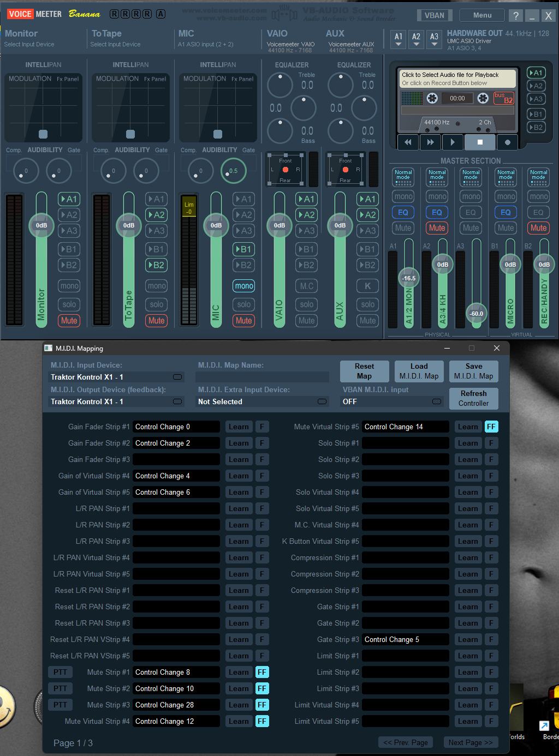Click the MIC strip gate knob at 0.5
The width and height of the screenshot is (559, 756).
point(233,171)
